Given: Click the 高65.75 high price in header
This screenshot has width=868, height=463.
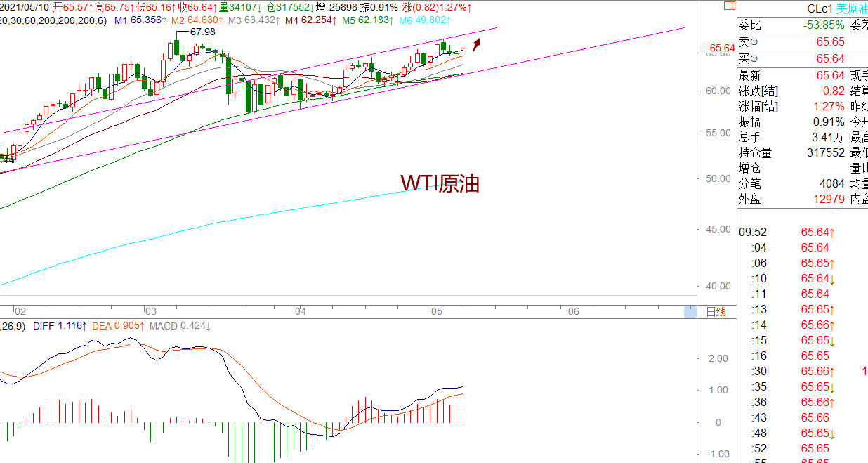Looking at the screenshot, I should 115,8.
